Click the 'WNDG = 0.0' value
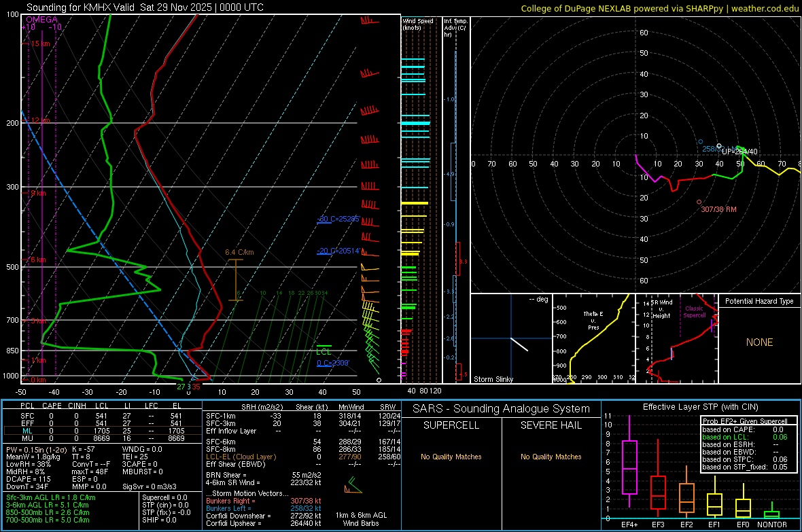 point(142,449)
